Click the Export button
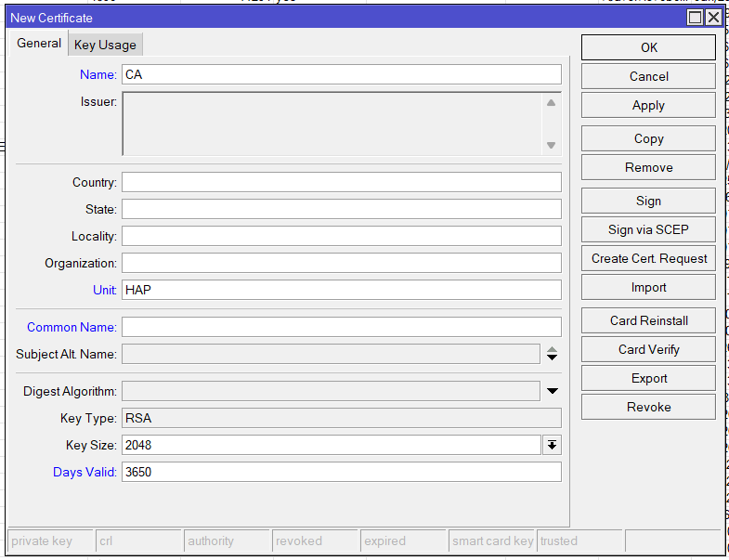Viewport: 729px width, 560px height. click(648, 379)
